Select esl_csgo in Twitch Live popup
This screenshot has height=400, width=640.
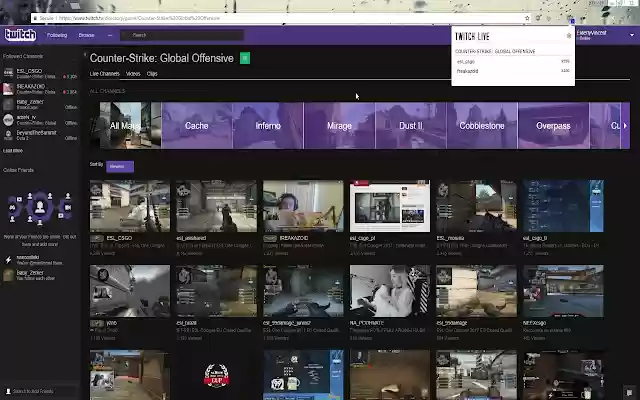click(513, 62)
